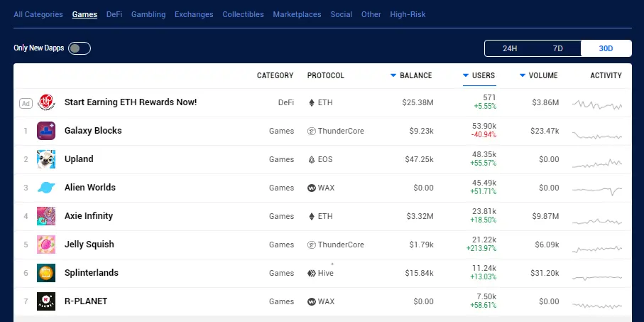Viewport: 644px width, 322px height.
Task: Open Start Earning ETH Rewards Now link
Action: (131, 102)
